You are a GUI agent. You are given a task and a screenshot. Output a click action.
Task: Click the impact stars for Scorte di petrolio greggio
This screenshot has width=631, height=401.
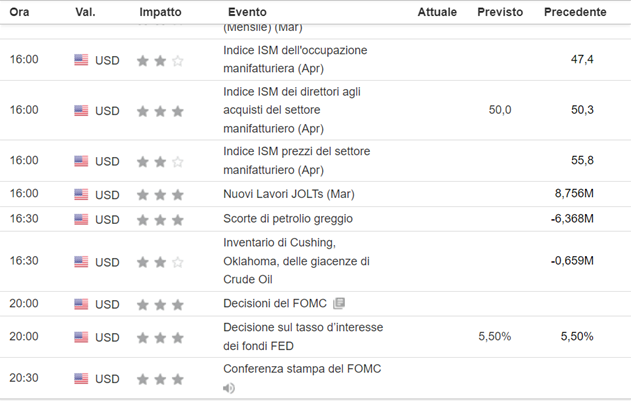click(x=160, y=220)
